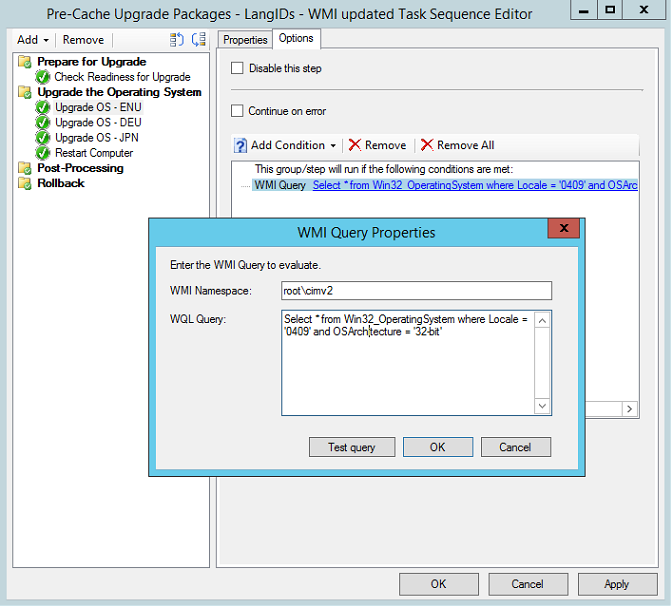The height and width of the screenshot is (606, 671).
Task: Check the Disable this step checkbox
Action: [x=237, y=68]
